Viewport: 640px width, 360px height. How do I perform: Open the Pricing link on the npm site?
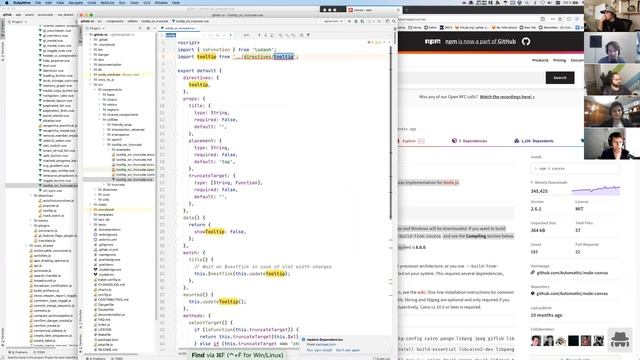tap(559, 60)
